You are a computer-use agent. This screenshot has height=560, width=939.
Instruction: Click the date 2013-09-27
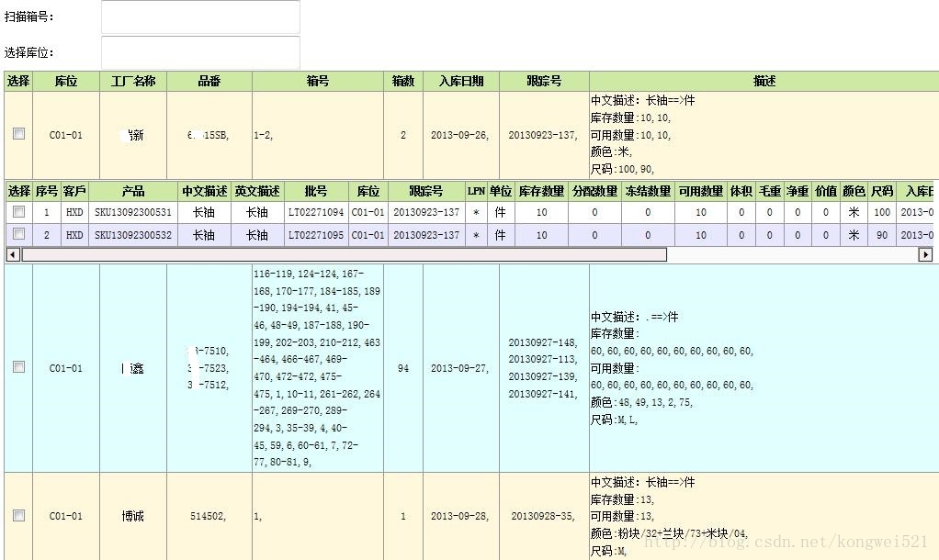(459, 368)
